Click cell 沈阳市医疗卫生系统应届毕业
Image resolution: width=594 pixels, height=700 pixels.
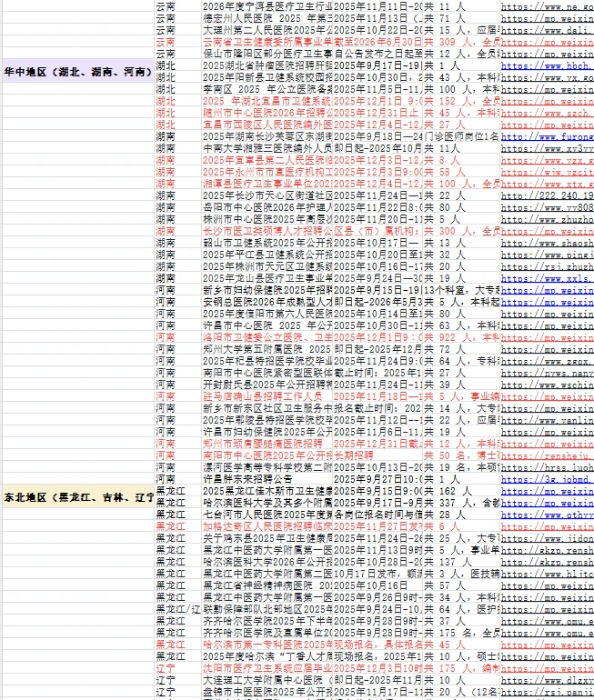click(267, 668)
